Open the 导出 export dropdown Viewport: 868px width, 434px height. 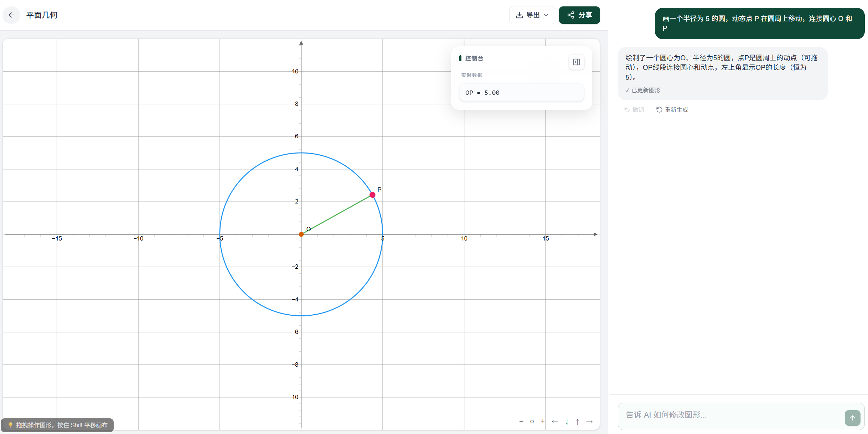[x=532, y=15]
